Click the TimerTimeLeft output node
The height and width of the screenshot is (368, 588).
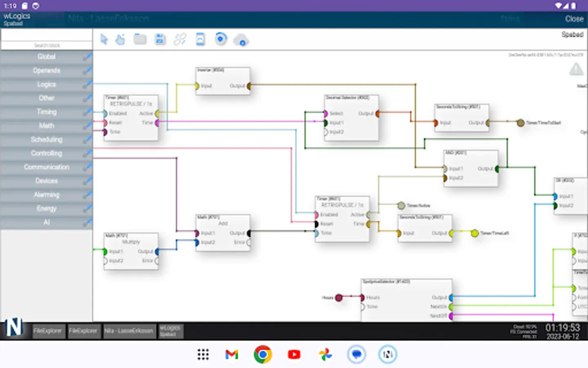[474, 233]
